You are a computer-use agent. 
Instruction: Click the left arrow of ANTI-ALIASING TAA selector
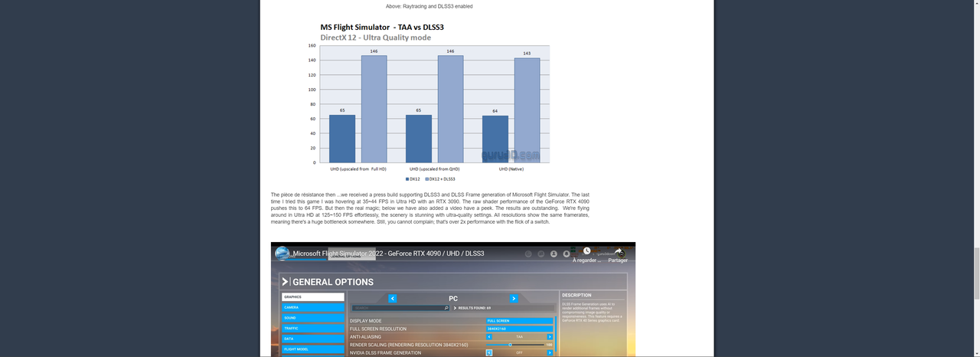[x=489, y=336]
